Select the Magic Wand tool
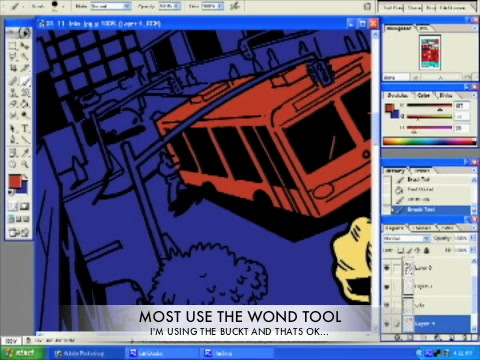 (25, 57)
